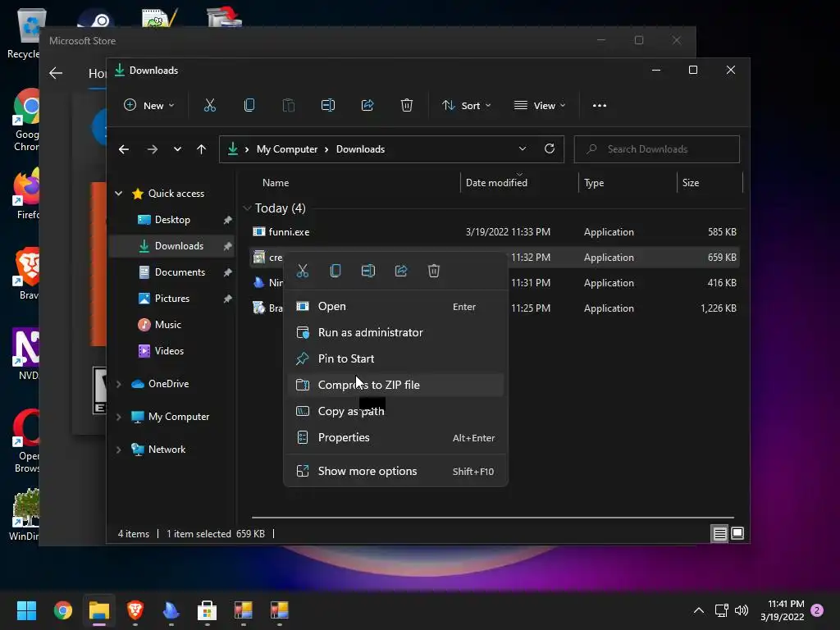This screenshot has height=630, width=840.
Task: Collapse the Quick access tree node
Action: click(118, 194)
